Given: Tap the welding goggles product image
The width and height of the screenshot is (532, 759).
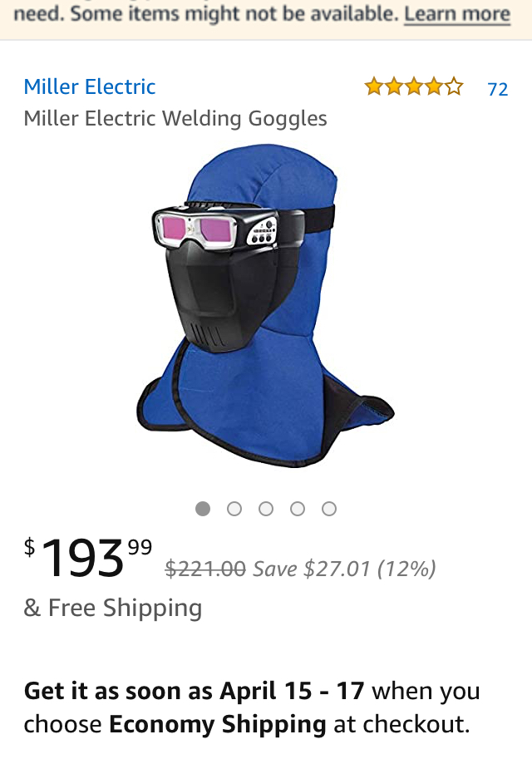Looking at the screenshot, I should [x=265, y=305].
